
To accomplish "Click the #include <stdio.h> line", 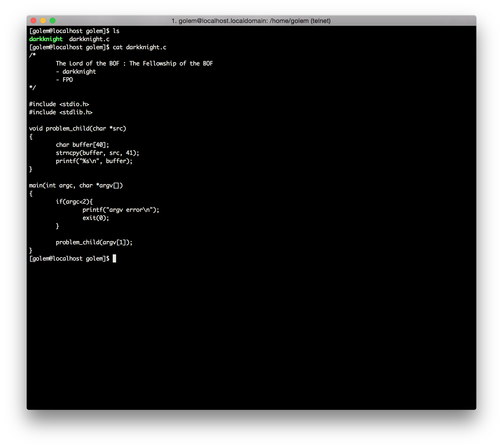I will [59, 104].
